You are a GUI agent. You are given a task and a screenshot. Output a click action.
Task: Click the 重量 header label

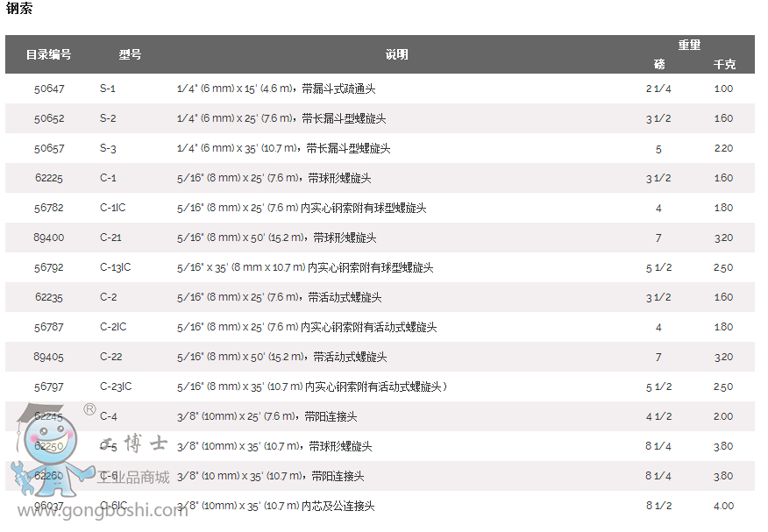point(689,45)
